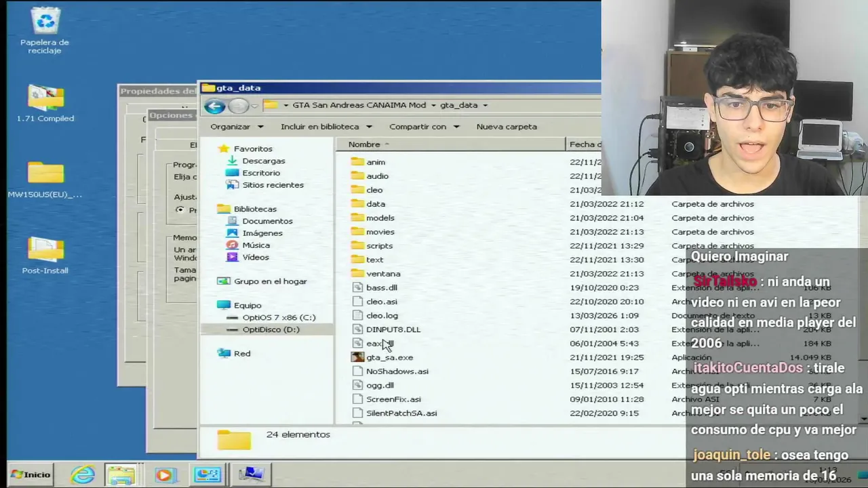Open the Imágenes library

pos(262,233)
